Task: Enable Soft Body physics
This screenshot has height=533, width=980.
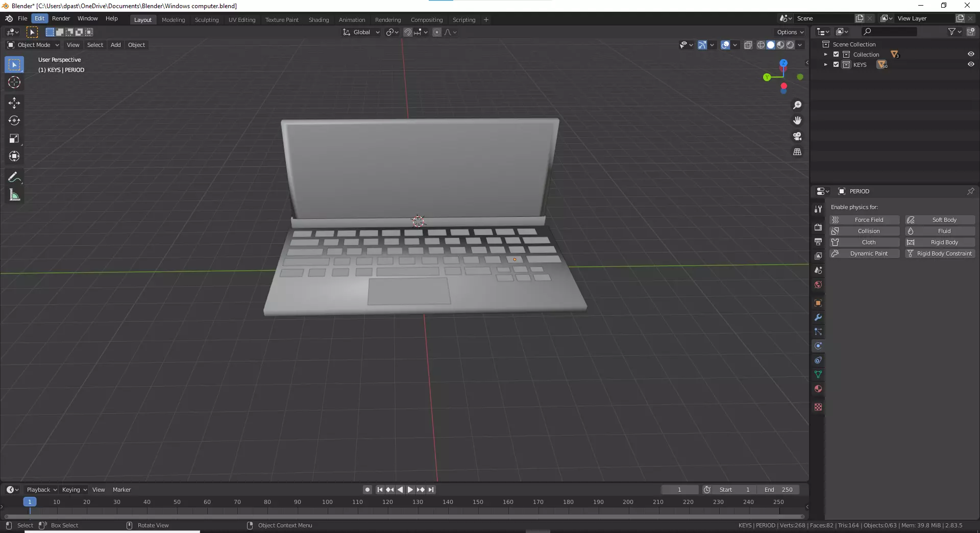Action: (x=940, y=220)
